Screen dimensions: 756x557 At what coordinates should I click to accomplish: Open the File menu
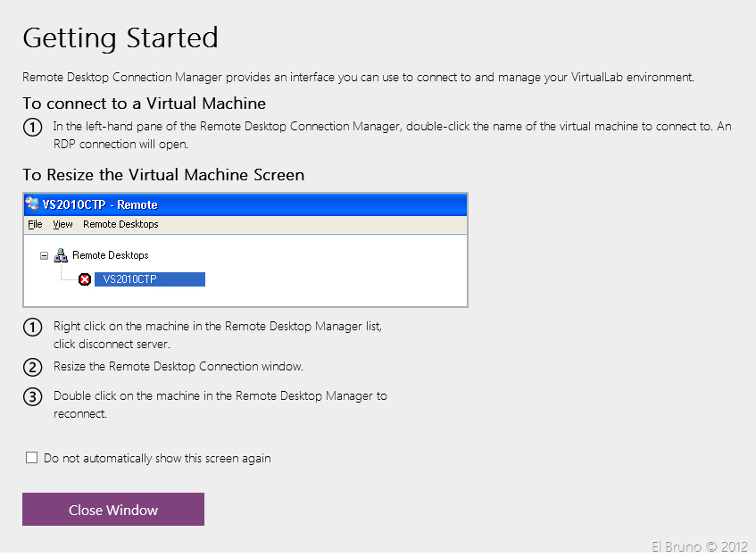pos(35,224)
